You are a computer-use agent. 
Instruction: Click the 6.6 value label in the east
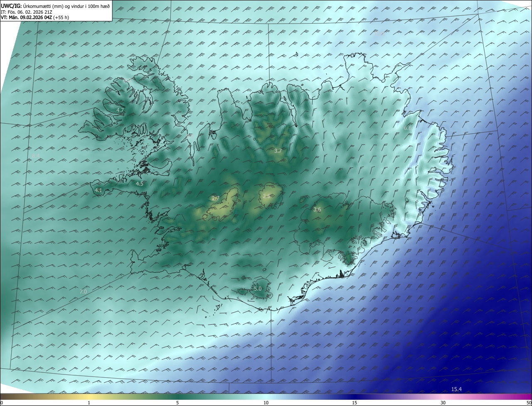pyautogui.click(x=408, y=128)
